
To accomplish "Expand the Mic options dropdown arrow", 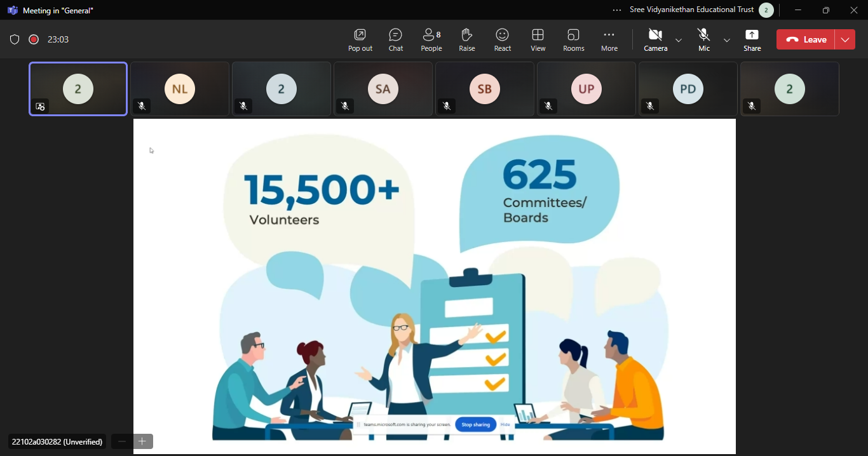I will point(727,40).
